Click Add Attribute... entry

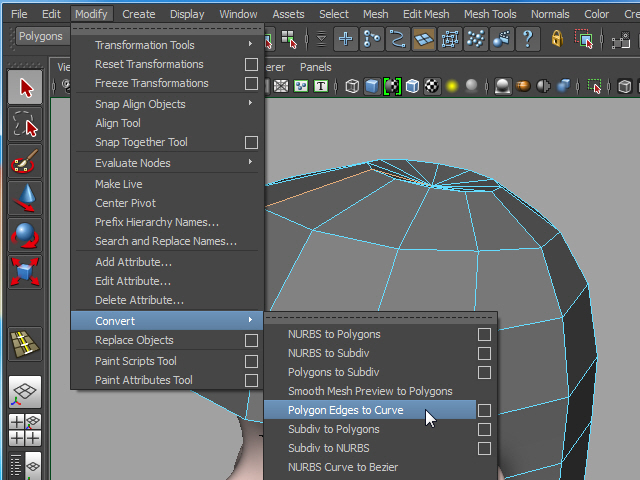[133, 262]
